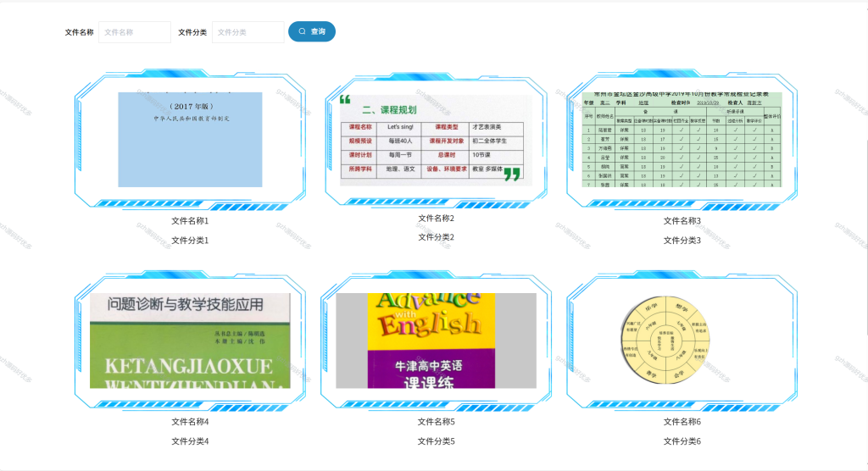The height and width of the screenshot is (471, 868).
Task: Select the label 文件分类1
Action: 190,241
